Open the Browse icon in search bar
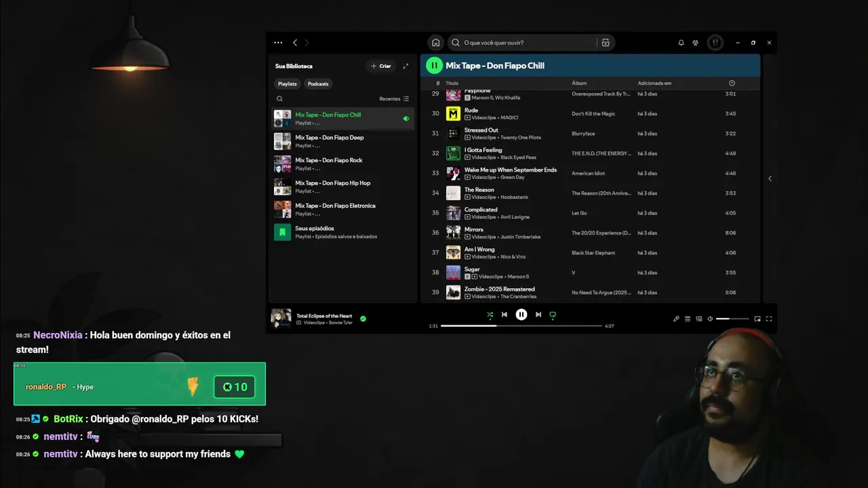 (x=606, y=43)
